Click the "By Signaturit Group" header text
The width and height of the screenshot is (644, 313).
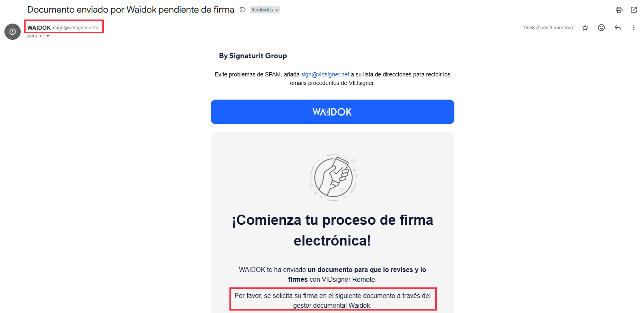pos(253,56)
